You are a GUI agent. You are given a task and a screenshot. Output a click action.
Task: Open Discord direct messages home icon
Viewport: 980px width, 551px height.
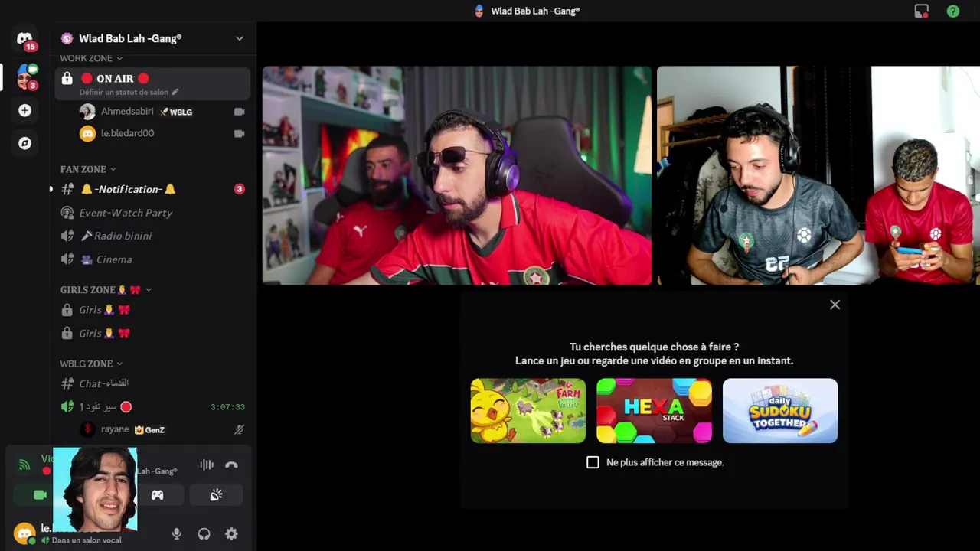tap(24, 38)
